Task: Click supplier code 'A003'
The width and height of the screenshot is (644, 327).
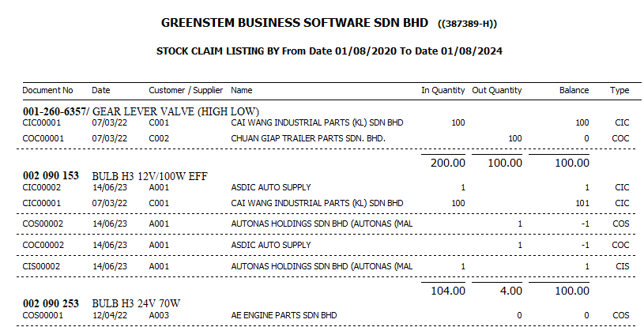Action: click(159, 315)
